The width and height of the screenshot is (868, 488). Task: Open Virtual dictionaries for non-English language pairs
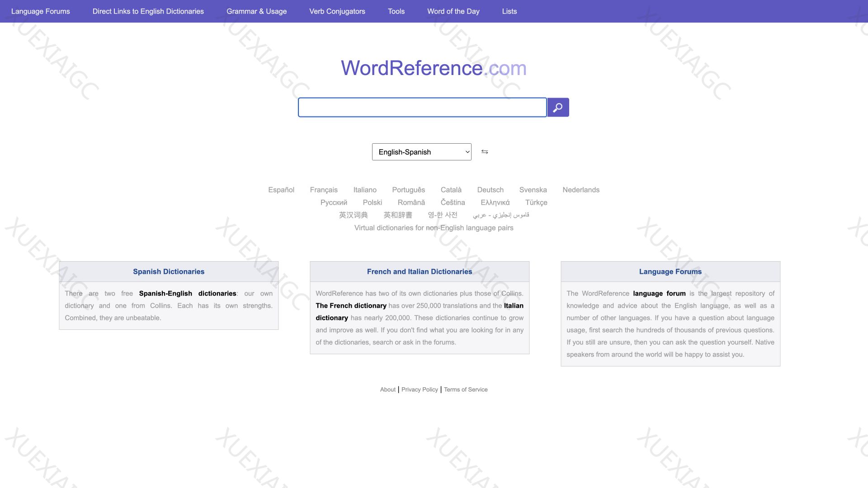click(434, 228)
